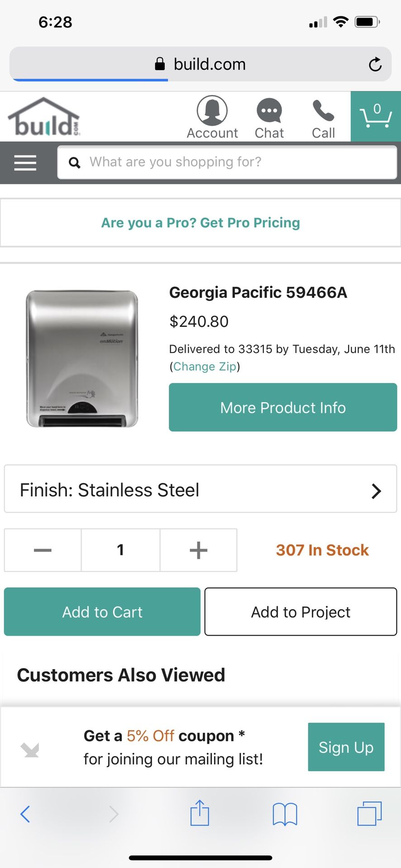401x868 pixels.
Task: Increase quantity with plus button
Action: pos(198,550)
